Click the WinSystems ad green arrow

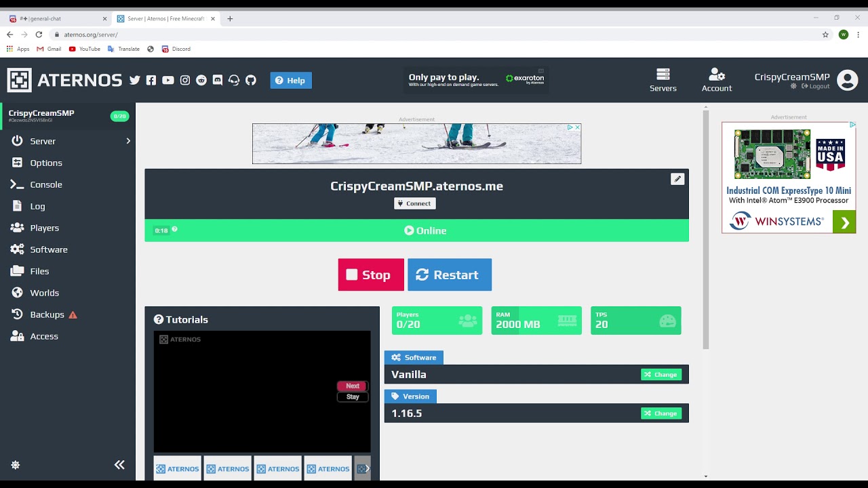pos(844,222)
